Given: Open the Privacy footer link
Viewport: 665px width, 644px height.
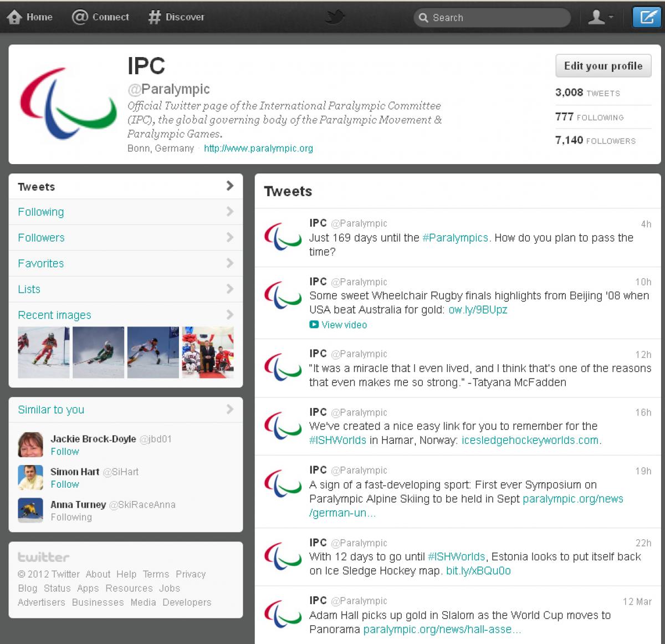Looking at the screenshot, I should (x=191, y=574).
